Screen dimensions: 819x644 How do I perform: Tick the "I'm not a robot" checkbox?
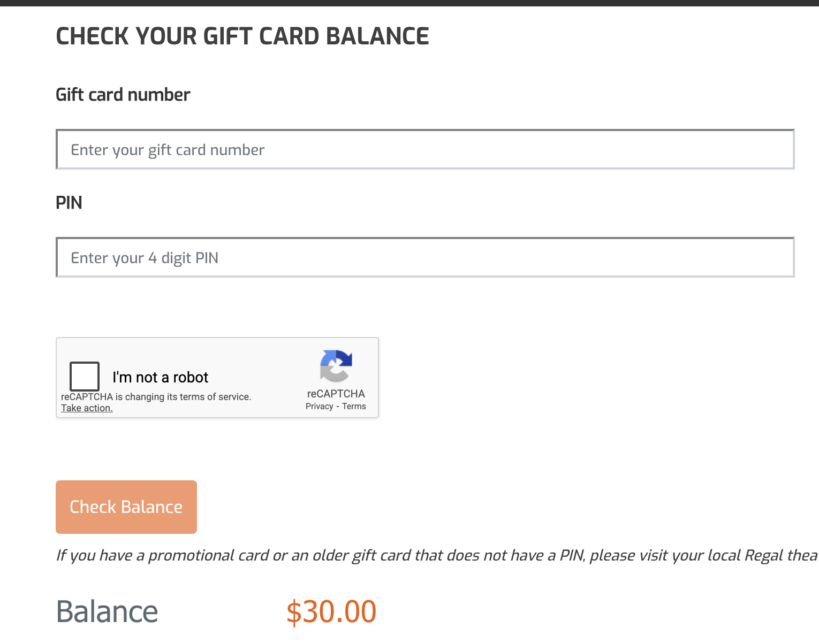tap(85, 376)
